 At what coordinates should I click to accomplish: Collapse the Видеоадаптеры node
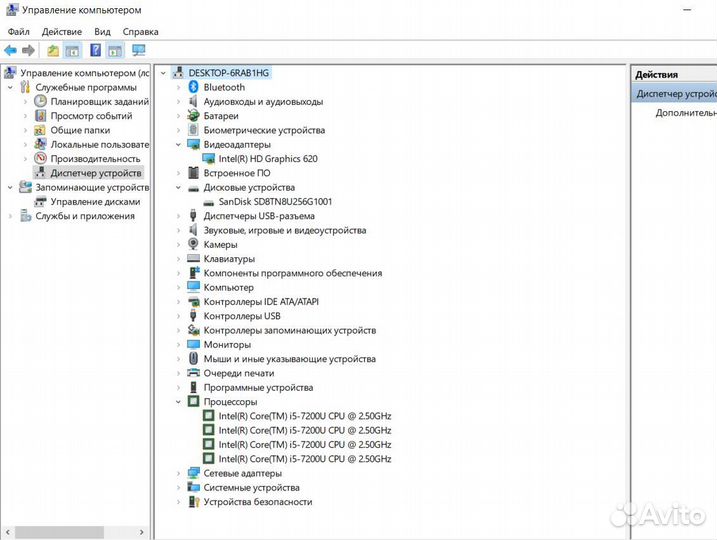pyautogui.click(x=178, y=144)
